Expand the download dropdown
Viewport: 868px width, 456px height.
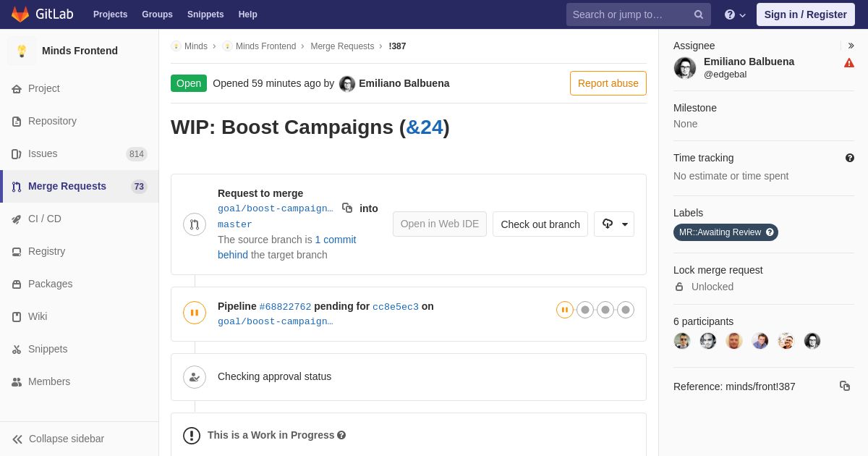coord(614,224)
